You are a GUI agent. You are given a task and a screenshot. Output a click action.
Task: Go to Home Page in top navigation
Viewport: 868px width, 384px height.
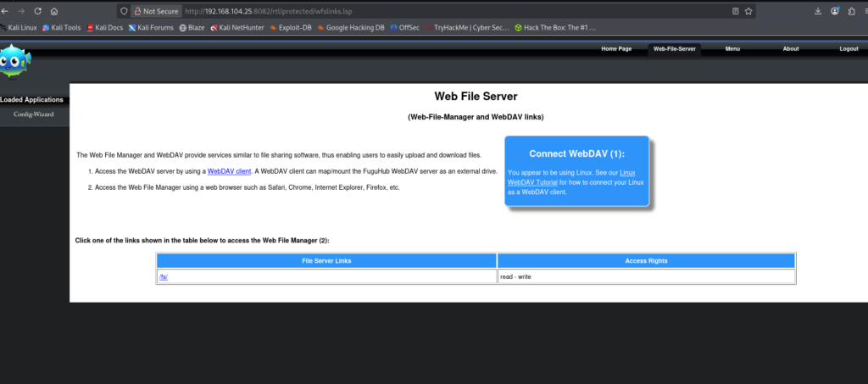[616, 49]
